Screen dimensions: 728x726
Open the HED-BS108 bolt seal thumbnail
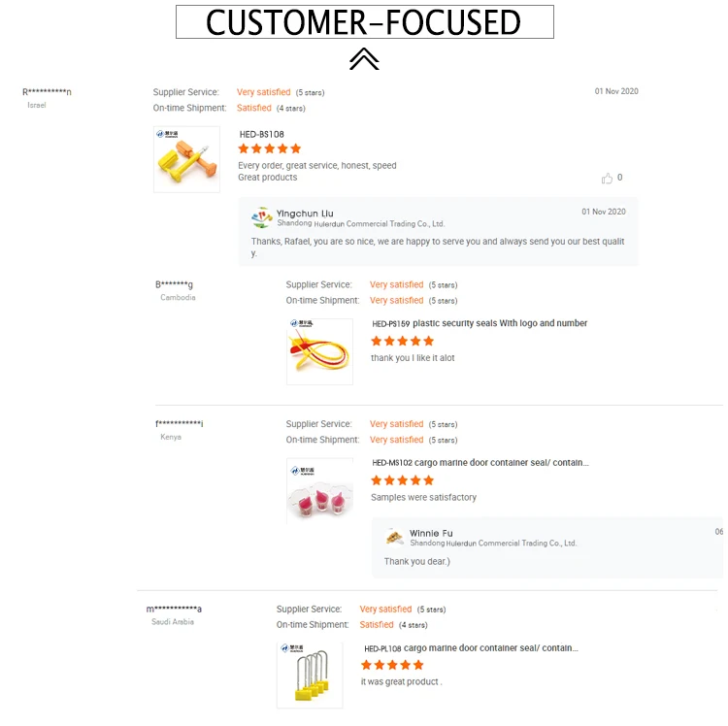pyautogui.click(x=186, y=159)
